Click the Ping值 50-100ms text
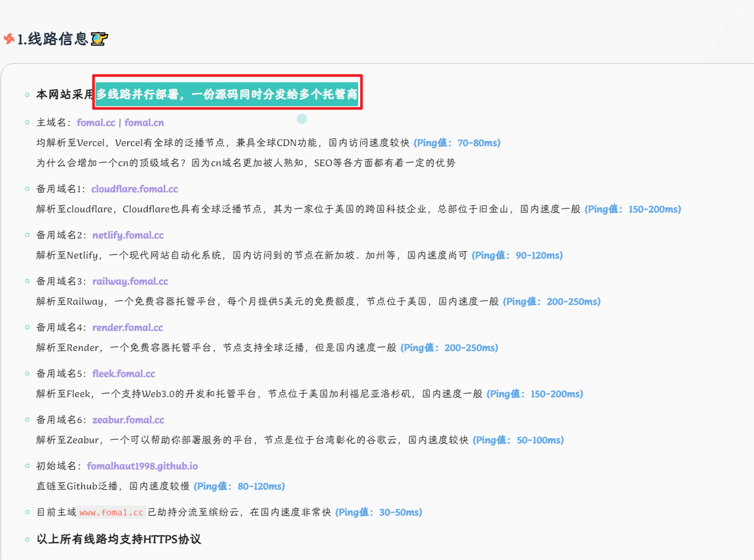The image size is (754, 560). click(x=518, y=440)
